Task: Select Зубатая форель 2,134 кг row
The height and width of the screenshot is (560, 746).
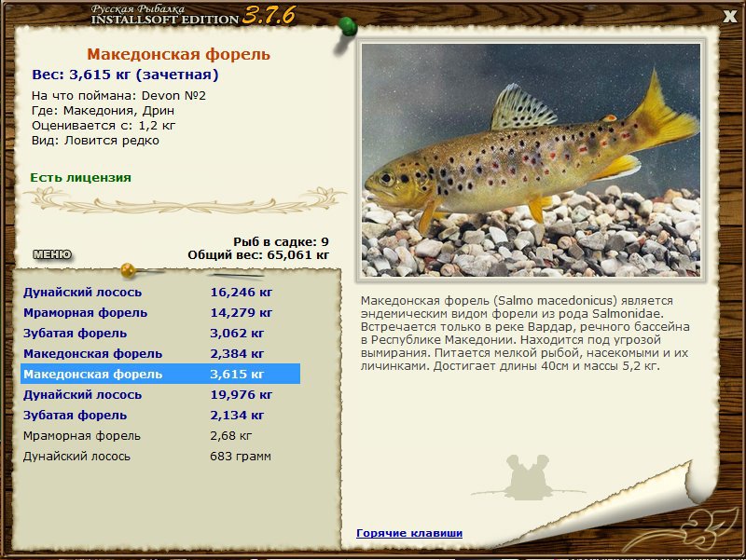Action: click(x=159, y=415)
